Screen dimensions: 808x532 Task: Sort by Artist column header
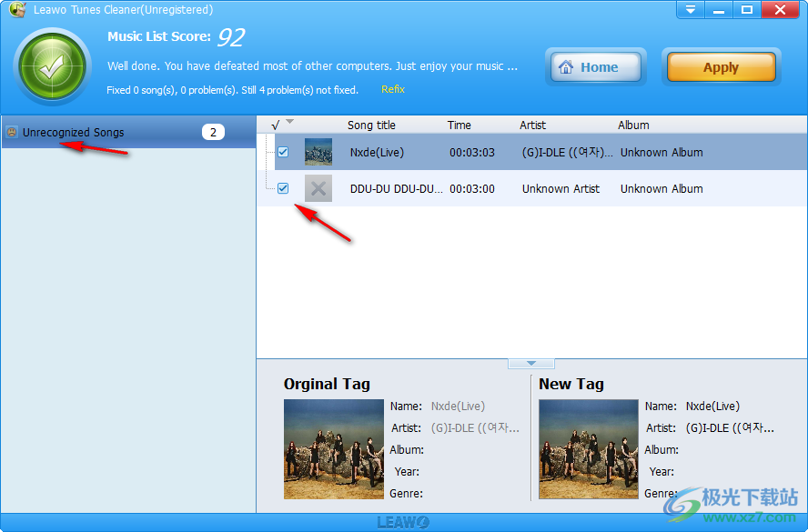click(x=532, y=125)
